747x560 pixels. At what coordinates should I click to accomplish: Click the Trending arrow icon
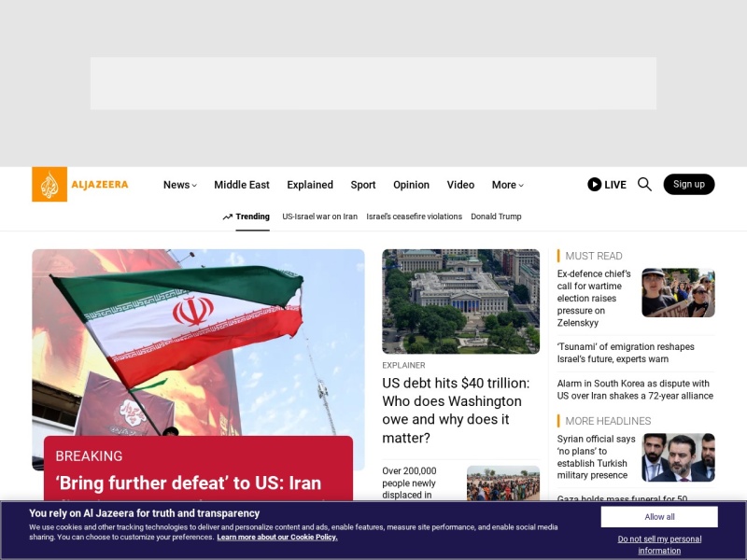[227, 217]
